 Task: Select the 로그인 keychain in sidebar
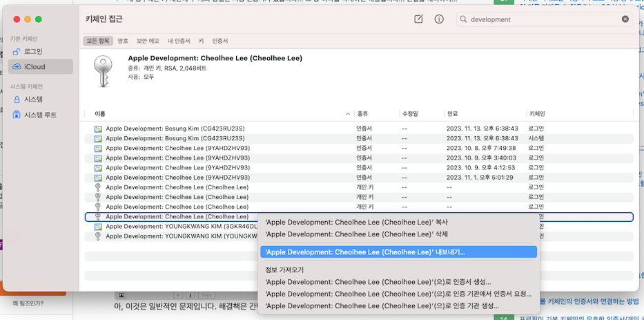click(x=41, y=52)
